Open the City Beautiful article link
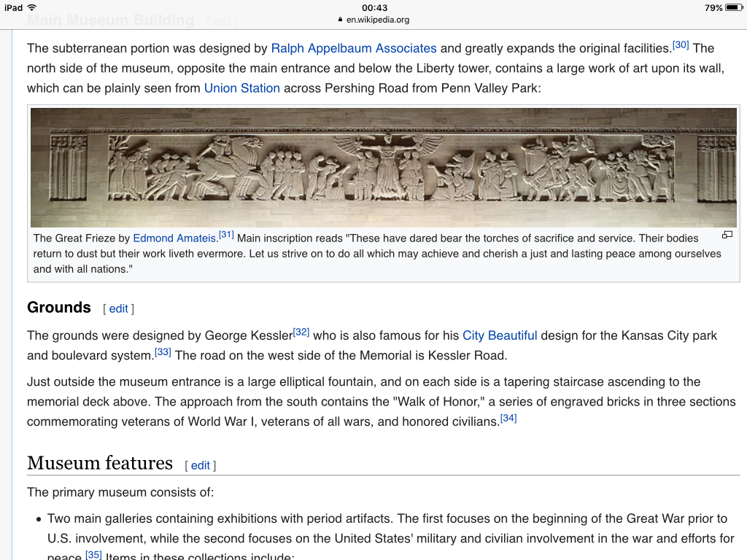Image resolution: width=747 pixels, height=560 pixels. click(x=500, y=335)
